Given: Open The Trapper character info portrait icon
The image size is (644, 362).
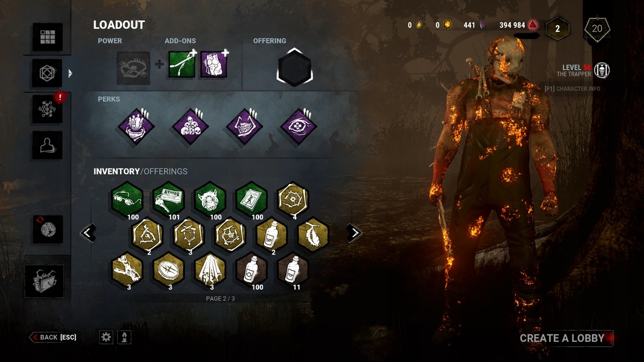Looking at the screenshot, I should 602,70.
